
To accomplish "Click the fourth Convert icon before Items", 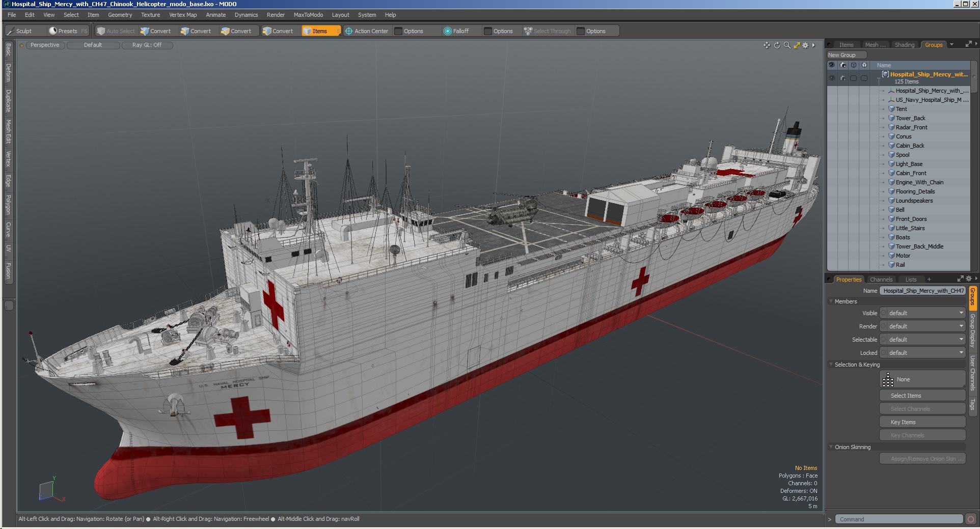I will pos(267,31).
